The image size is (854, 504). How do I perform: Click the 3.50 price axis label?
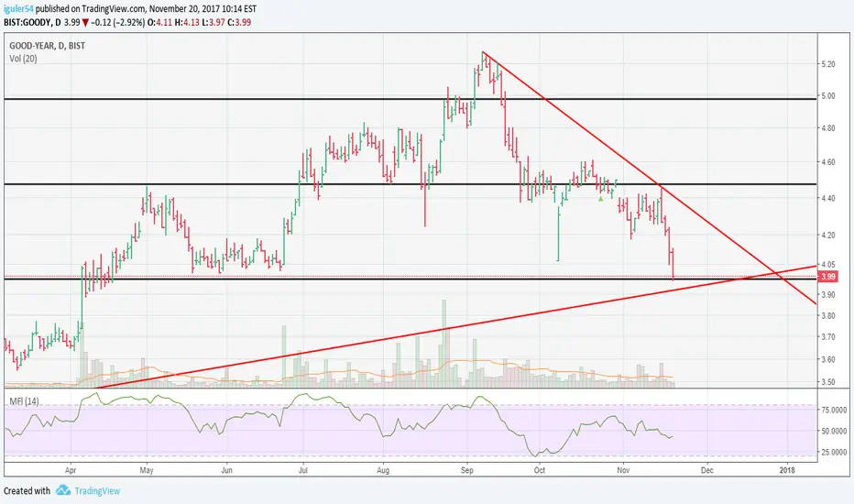coord(827,382)
